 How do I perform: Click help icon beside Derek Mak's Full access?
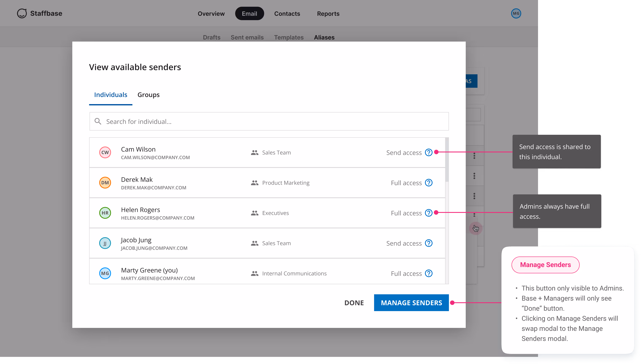pos(429,183)
